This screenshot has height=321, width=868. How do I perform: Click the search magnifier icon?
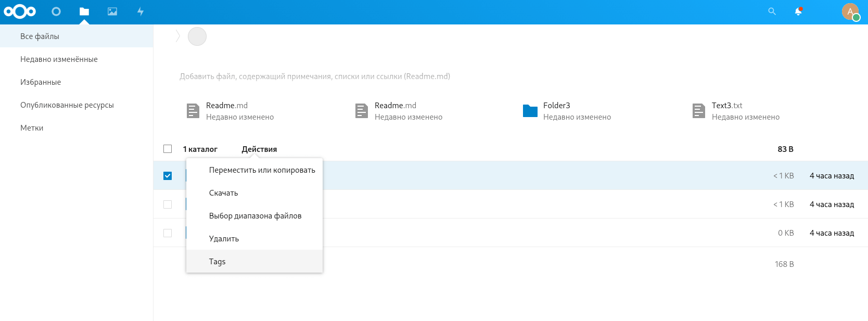click(772, 11)
